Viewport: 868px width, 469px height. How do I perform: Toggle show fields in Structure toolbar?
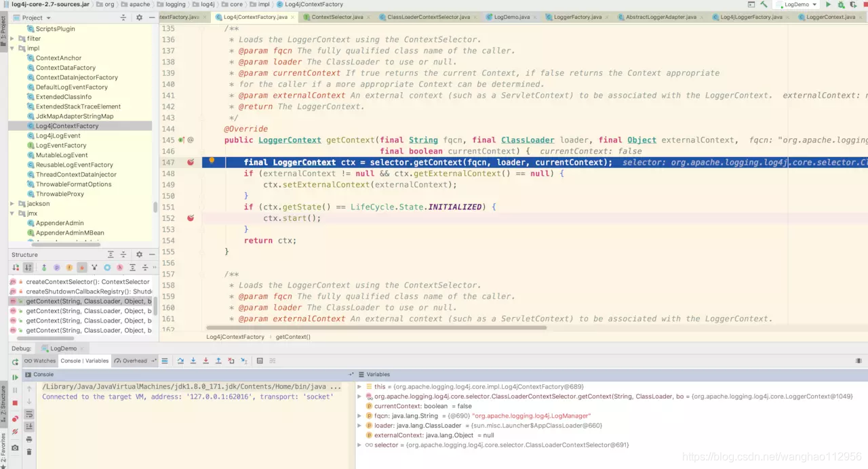click(69, 268)
